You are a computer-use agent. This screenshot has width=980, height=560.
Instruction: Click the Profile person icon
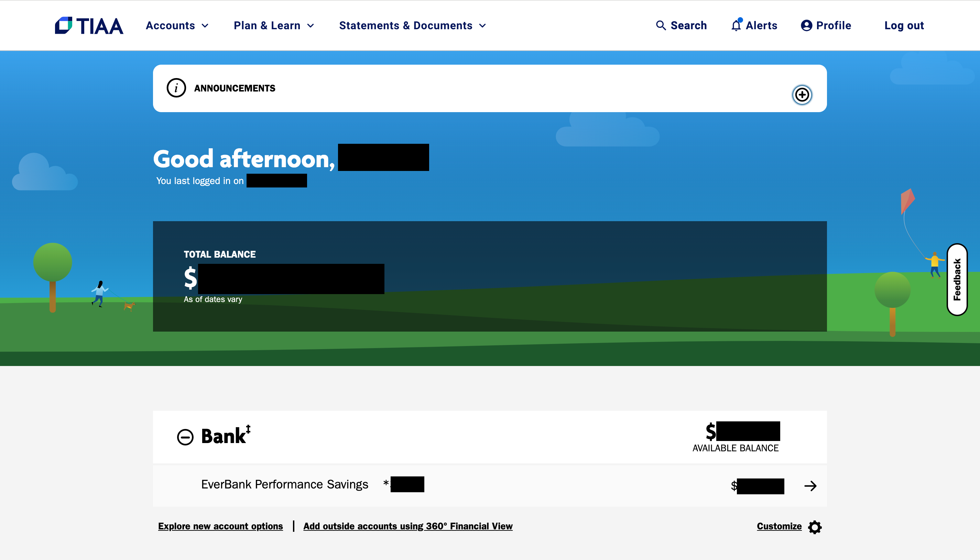click(x=806, y=25)
